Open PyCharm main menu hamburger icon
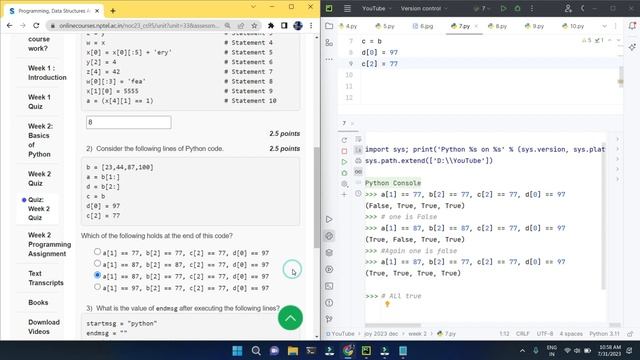This screenshot has height=360, width=640. 347,8
